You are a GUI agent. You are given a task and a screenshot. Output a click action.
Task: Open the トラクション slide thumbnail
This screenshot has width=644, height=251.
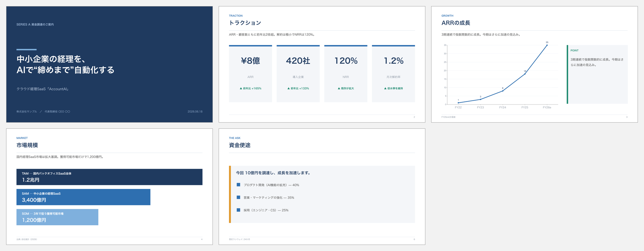322,64
